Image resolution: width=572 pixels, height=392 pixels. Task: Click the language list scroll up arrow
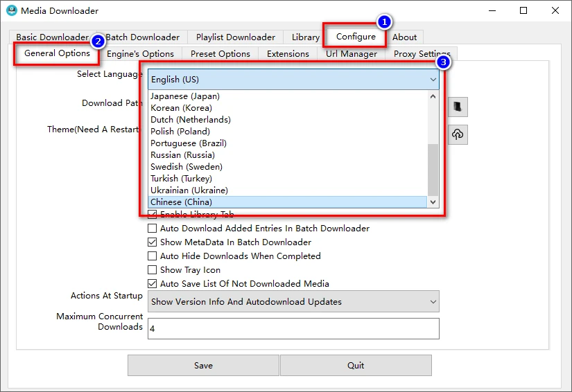tap(433, 97)
